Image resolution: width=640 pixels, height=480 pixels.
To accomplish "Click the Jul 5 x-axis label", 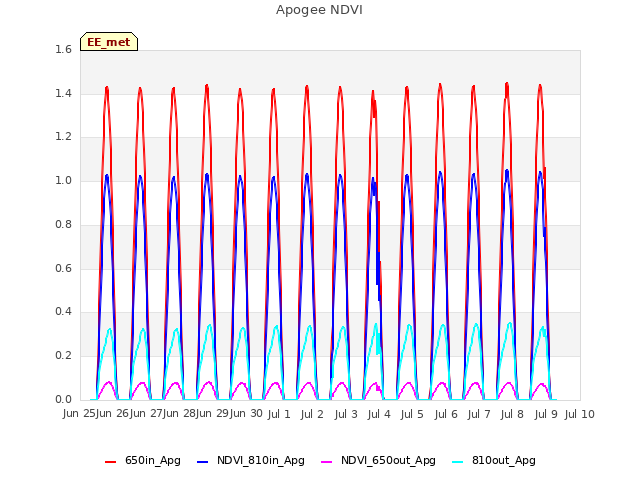I will tap(412, 414).
